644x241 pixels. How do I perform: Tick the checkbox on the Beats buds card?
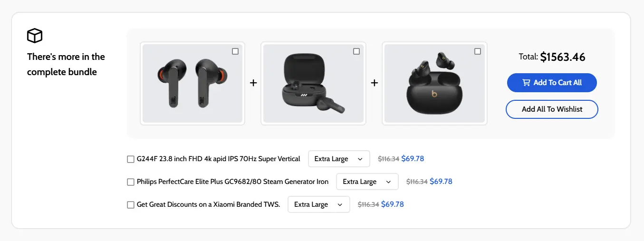478,51
